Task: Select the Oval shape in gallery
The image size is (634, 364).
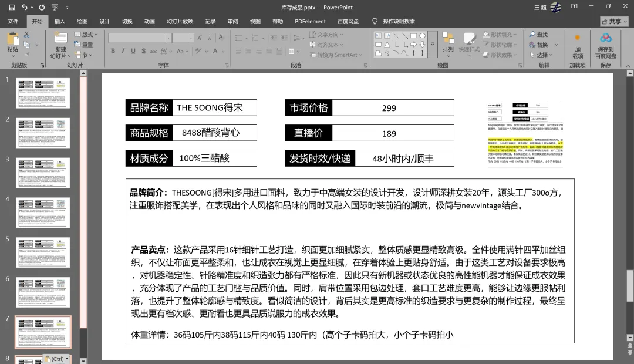Action: (423, 36)
